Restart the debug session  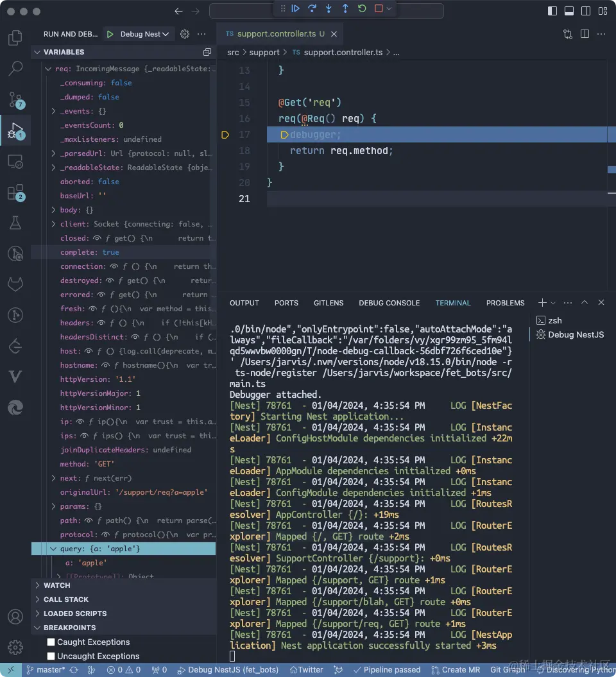click(362, 8)
